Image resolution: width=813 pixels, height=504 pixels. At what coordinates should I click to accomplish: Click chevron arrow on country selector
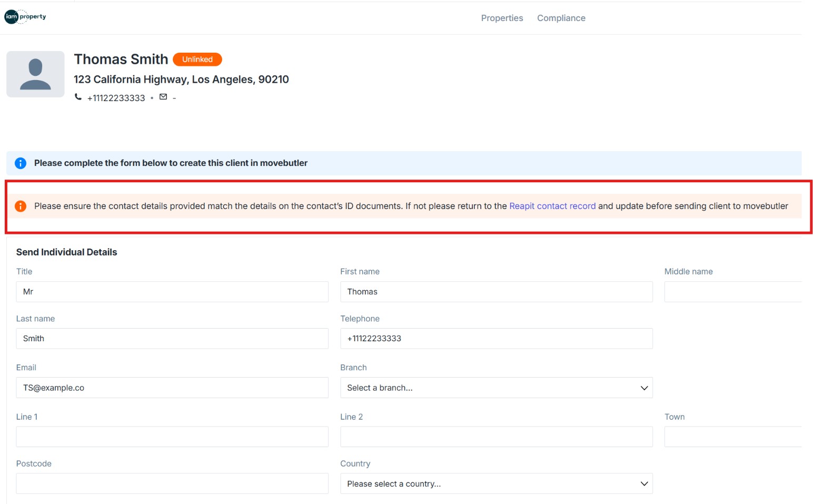(x=643, y=484)
